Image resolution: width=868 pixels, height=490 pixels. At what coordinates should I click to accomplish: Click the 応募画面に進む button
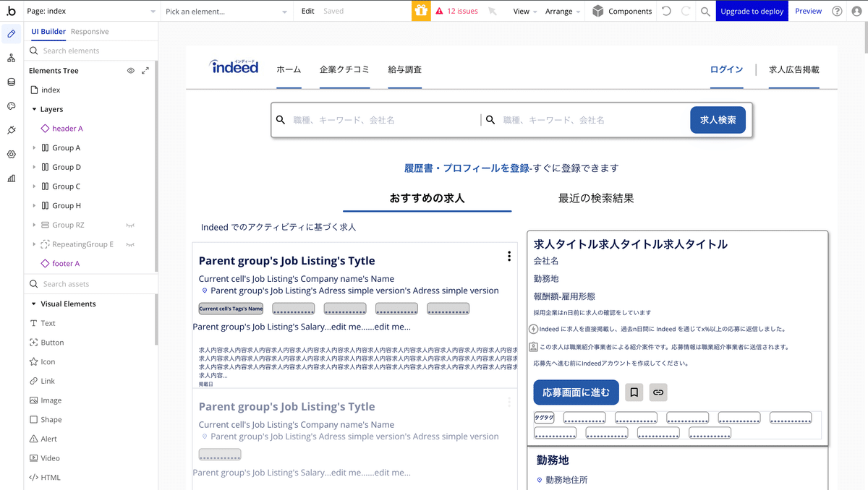click(x=576, y=392)
